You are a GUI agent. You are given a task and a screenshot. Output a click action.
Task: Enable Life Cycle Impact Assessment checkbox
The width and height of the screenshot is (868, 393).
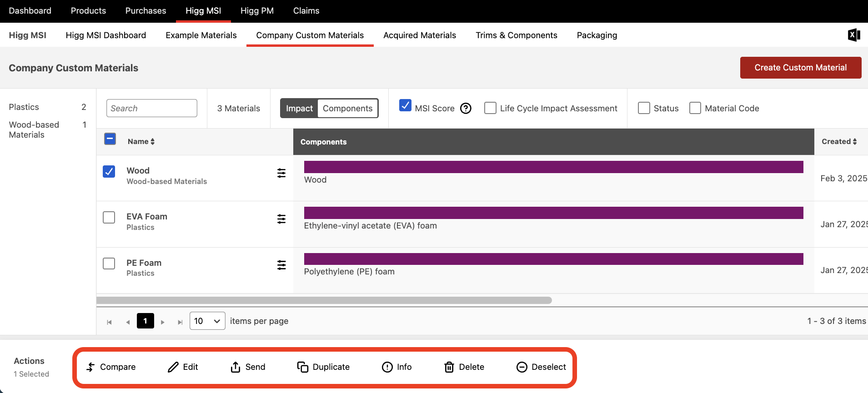click(x=490, y=108)
